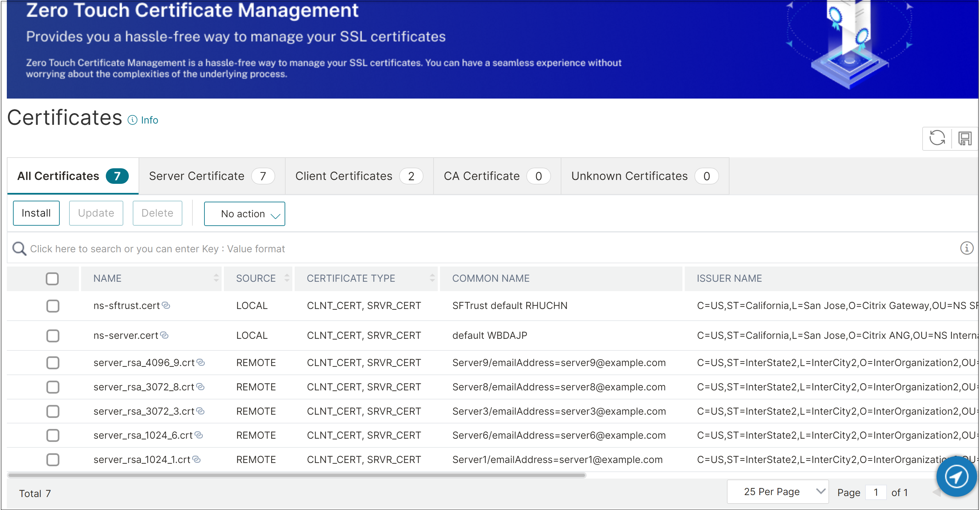980x510 pixels.
Task: Sort by CERTIFICATE TYPE sort arrows
Action: (x=432, y=278)
